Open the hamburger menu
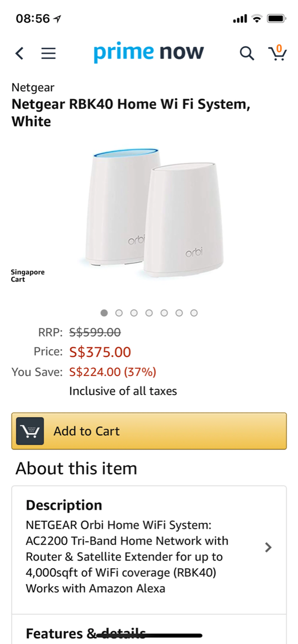298x644 pixels. tap(48, 53)
